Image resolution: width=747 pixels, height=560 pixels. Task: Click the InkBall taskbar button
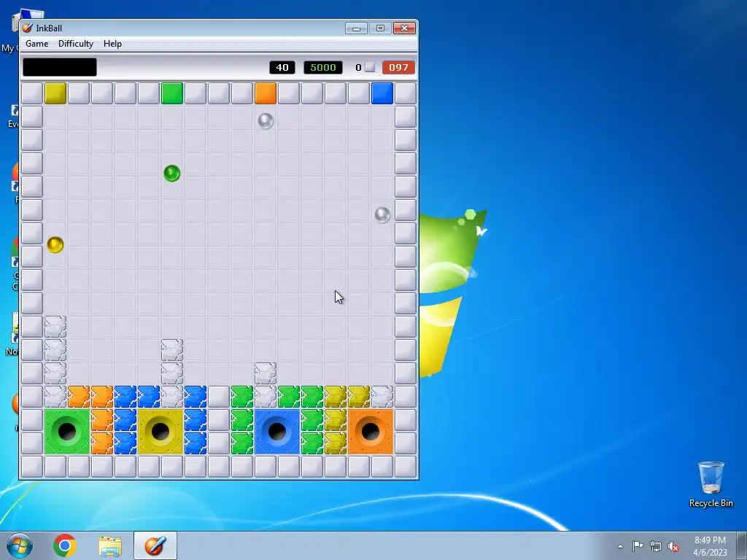pos(155,545)
